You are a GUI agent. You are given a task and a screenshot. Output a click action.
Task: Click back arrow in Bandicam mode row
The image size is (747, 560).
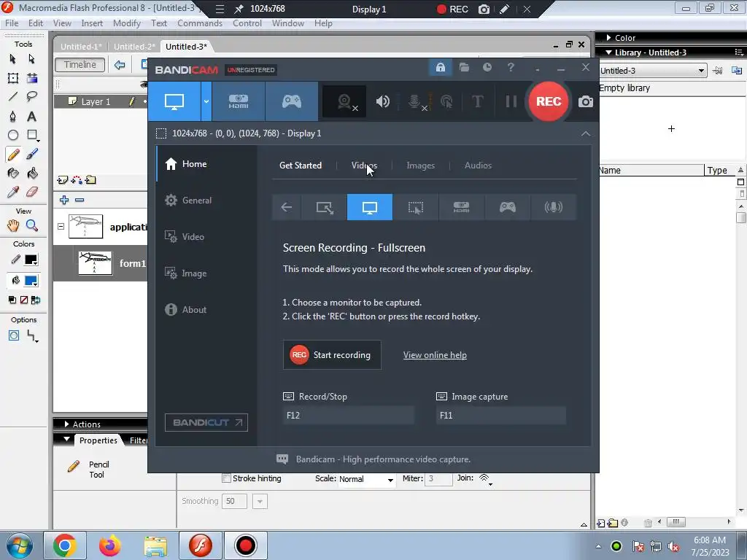click(x=286, y=207)
